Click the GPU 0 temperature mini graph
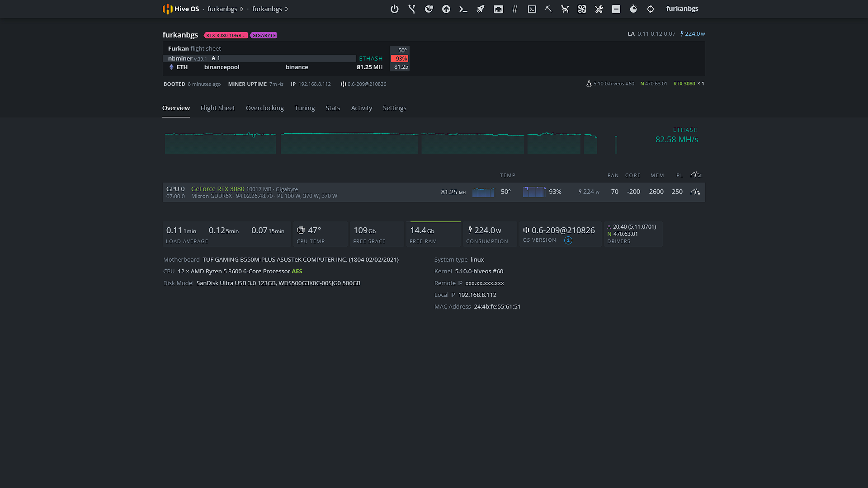This screenshot has height=488, width=868. 483,192
